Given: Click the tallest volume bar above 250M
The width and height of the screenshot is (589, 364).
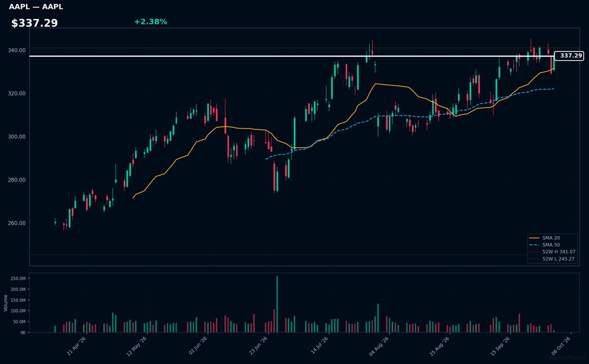Looking at the screenshot, I should tap(277, 304).
